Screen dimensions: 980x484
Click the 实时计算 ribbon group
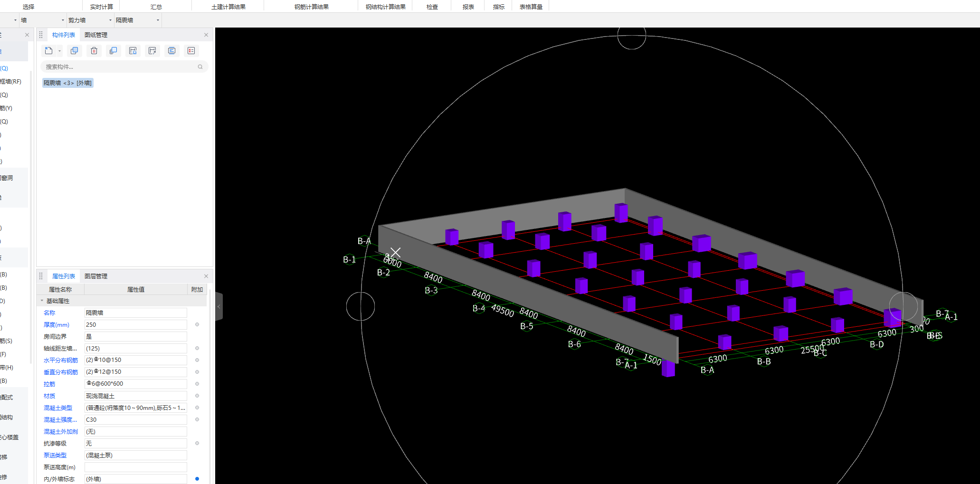(102, 7)
